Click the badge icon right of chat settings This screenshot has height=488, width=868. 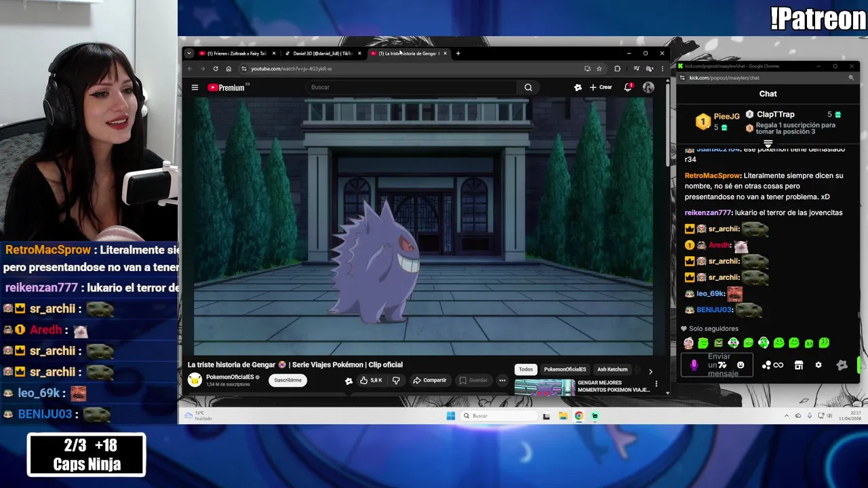(842, 365)
